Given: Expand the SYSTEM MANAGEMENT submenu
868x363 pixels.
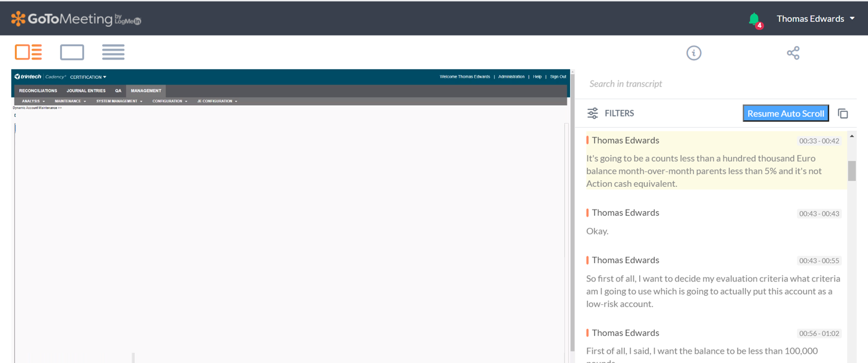Looking at the screenshot, I should (119, 101).
